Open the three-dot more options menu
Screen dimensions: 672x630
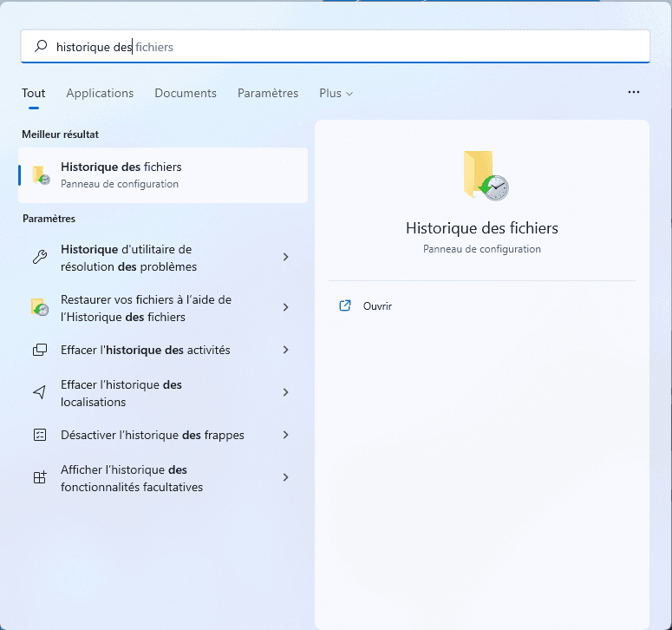coord(633,92)
